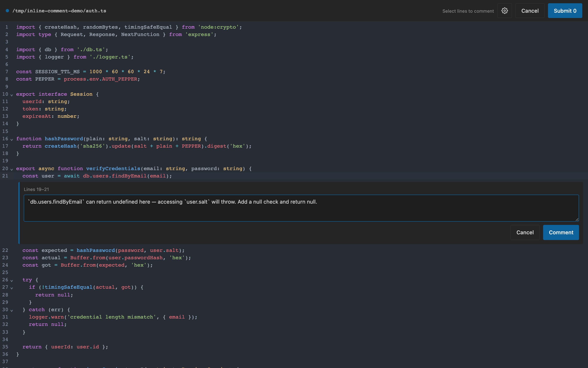Post the inline Comment

(x=561, y=232)
